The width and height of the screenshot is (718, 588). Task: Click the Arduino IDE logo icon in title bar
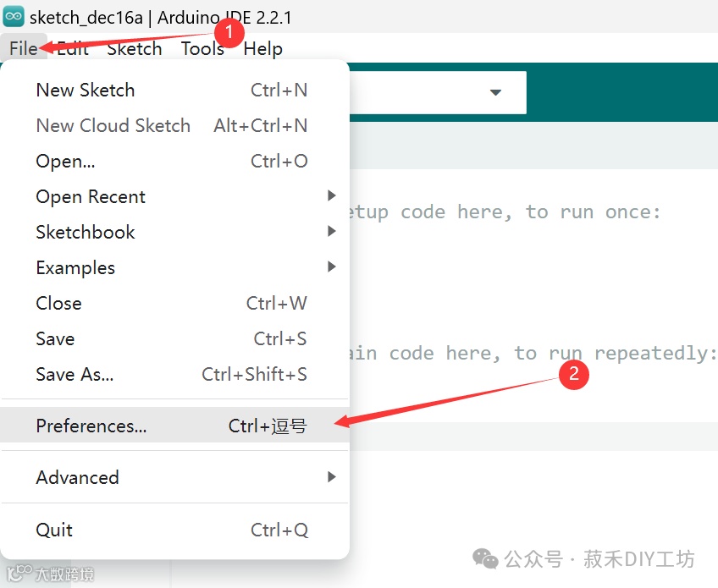[x=14, y=16]
